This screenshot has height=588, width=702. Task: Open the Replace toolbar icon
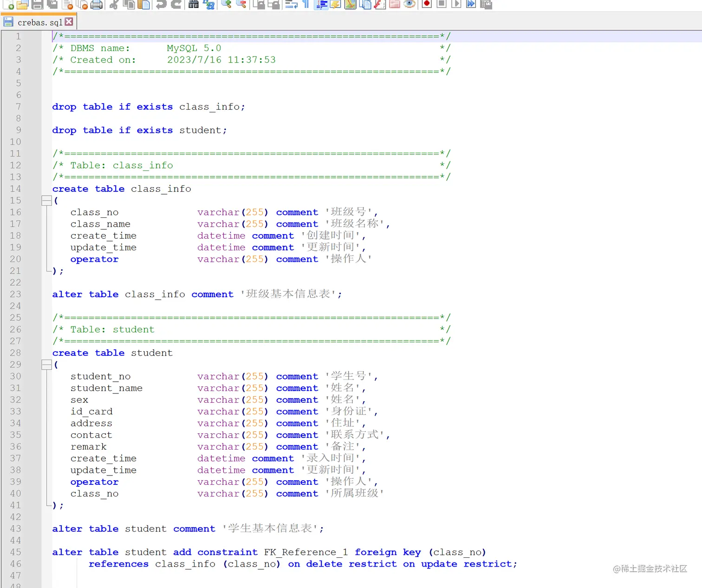pos(209,4)
